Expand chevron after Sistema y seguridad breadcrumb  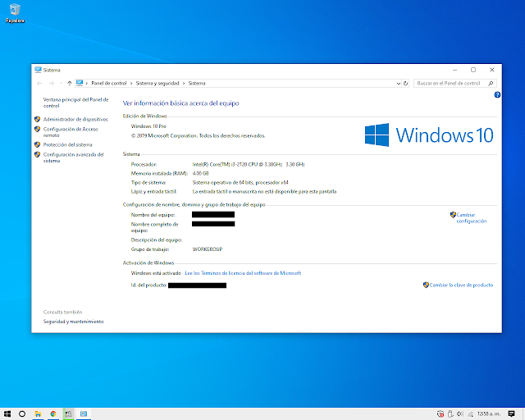(x=184, y=84)
